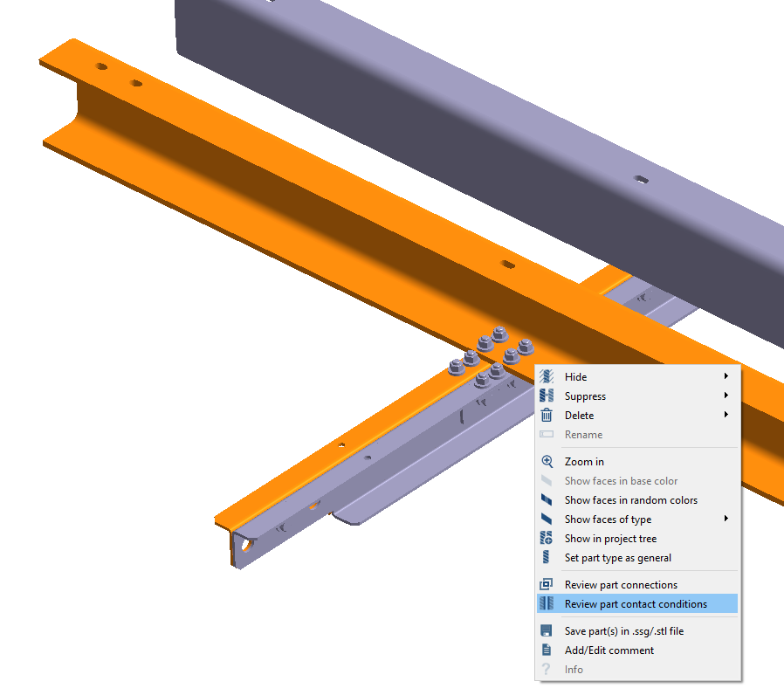Click the Set part type icon
The width and height of the screenshot is (784, 695).
546,557
